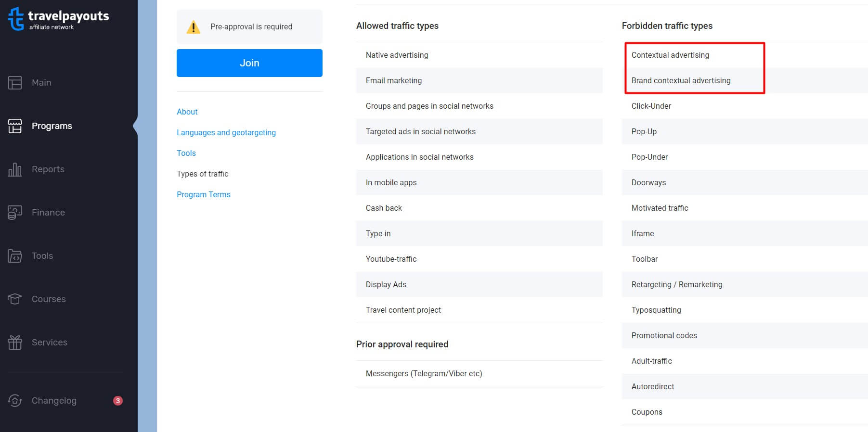Click the Changelog refresh icon
Image resolution: width=868 pixels, height=432 pixels.
15,401
